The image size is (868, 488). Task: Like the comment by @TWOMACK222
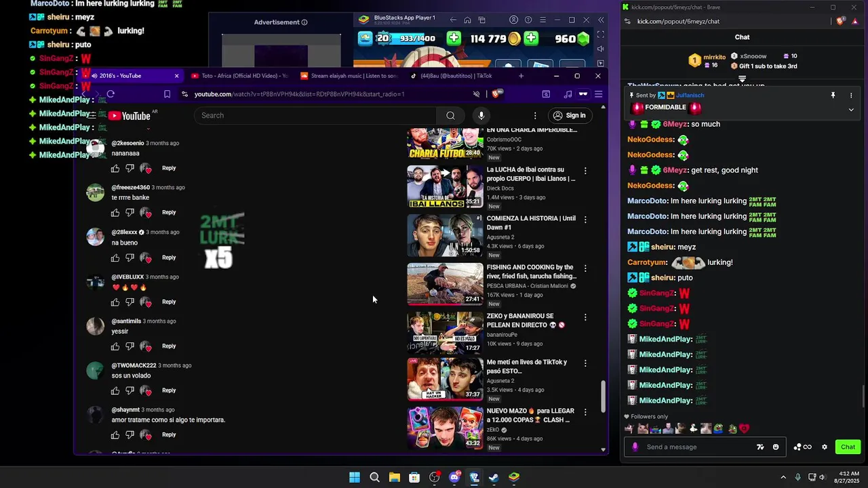[115, 391]
